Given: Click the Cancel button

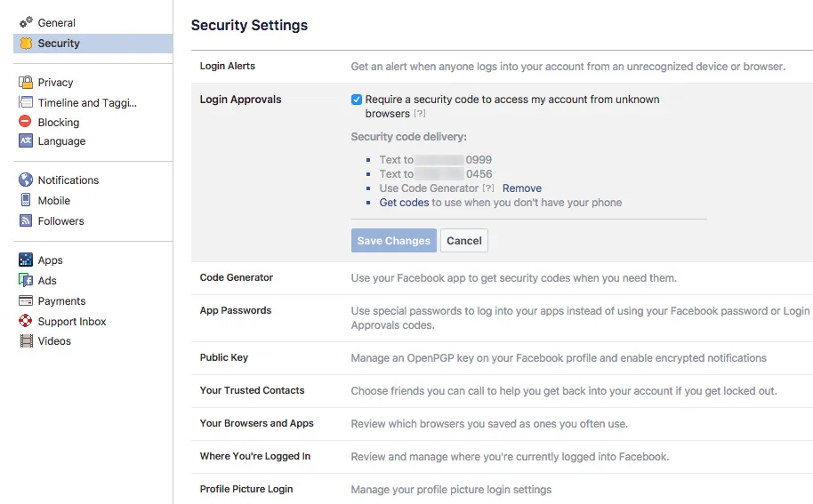Looking at the screenshot, I should (x=464, y=241).
